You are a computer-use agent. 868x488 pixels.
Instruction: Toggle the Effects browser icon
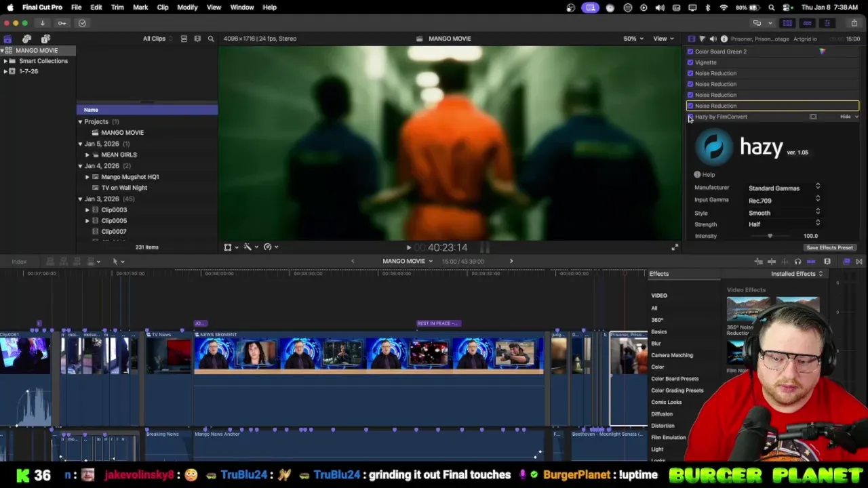click(x=846, y=262)
